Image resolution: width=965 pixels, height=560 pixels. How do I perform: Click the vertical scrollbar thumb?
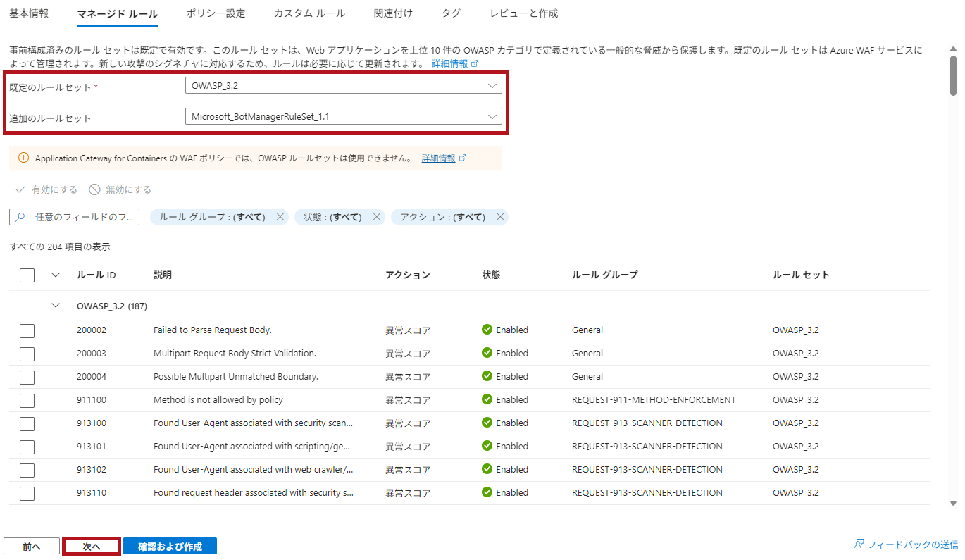pyautogui.click(x=953, y=77)
